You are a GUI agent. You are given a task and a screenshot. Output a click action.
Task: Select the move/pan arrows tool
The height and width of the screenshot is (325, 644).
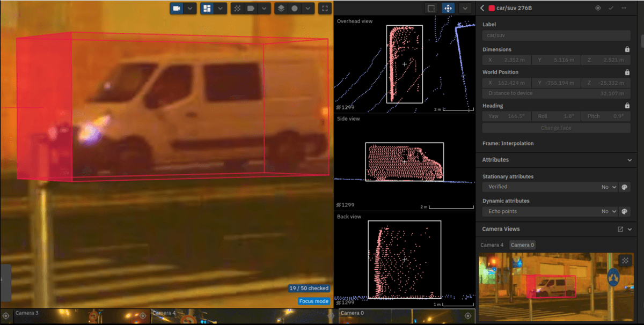448,8
